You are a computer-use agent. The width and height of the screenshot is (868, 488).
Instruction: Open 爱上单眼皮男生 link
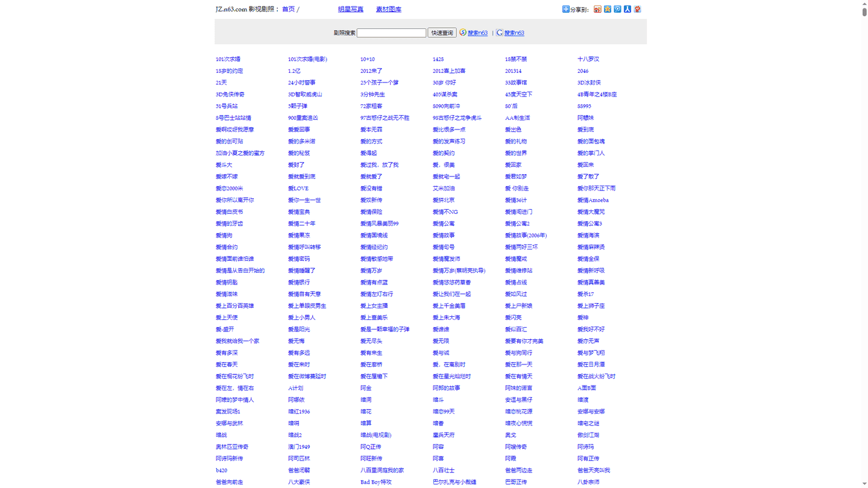pyautogui.click(x=307, y=306)
